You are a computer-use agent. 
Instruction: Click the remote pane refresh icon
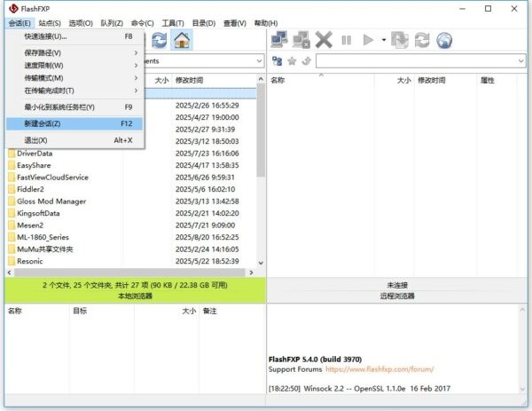point(422,40)
